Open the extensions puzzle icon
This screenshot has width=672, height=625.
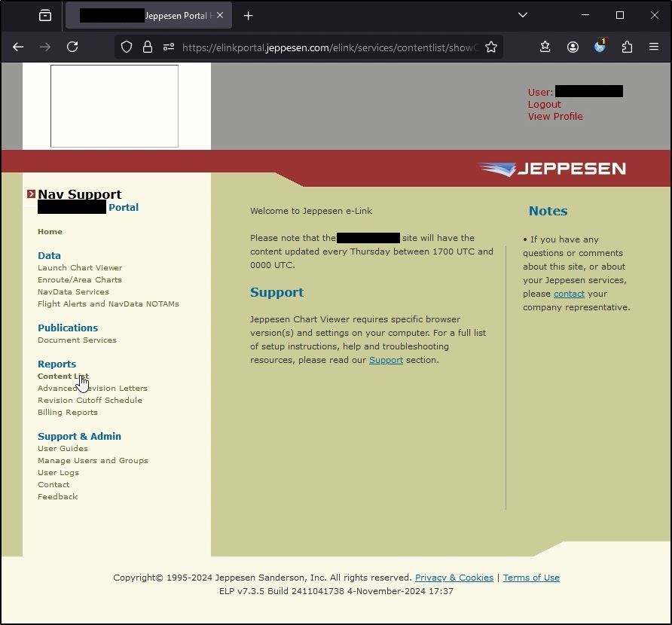[x=627, y=47]
